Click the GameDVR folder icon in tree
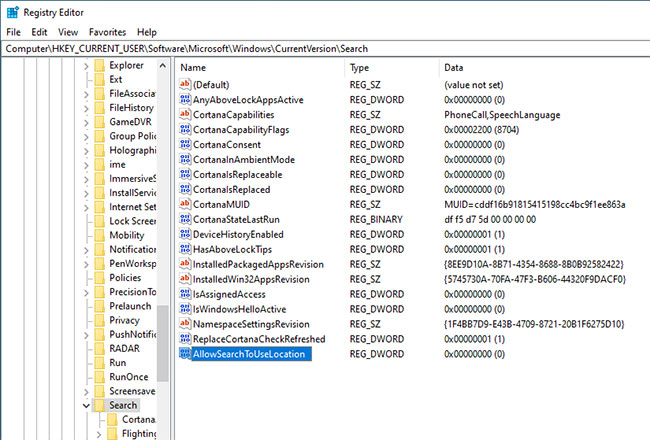The image size is (650, 440). (99, 122)
